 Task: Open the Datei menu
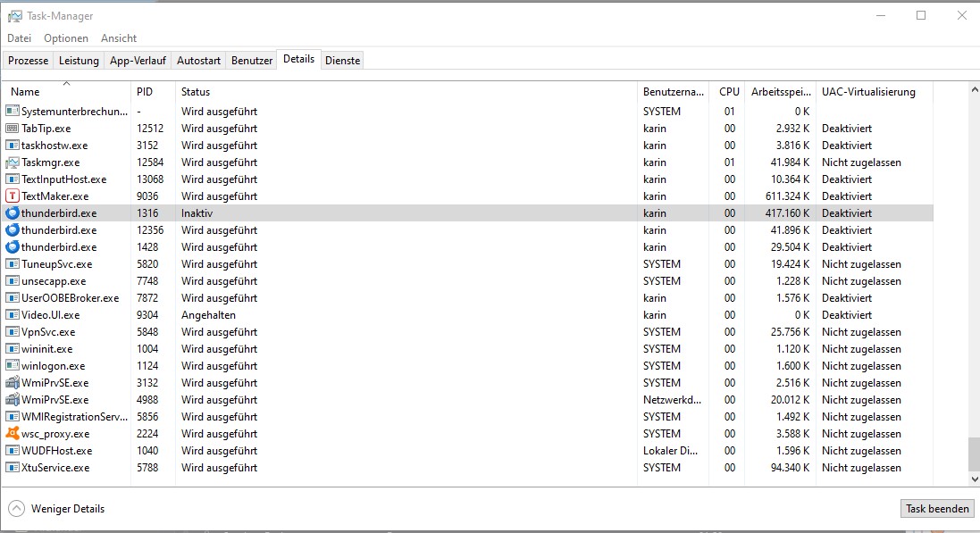pyautogui.click(x=19, y=38)
